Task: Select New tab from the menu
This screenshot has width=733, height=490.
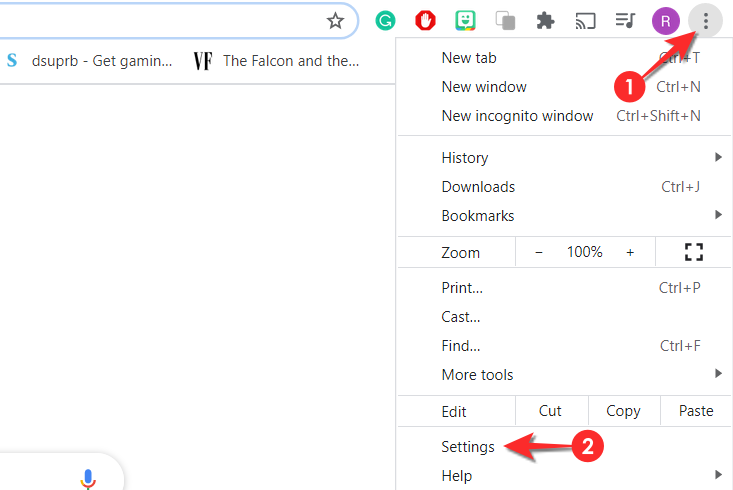Action: click(564, 58)
